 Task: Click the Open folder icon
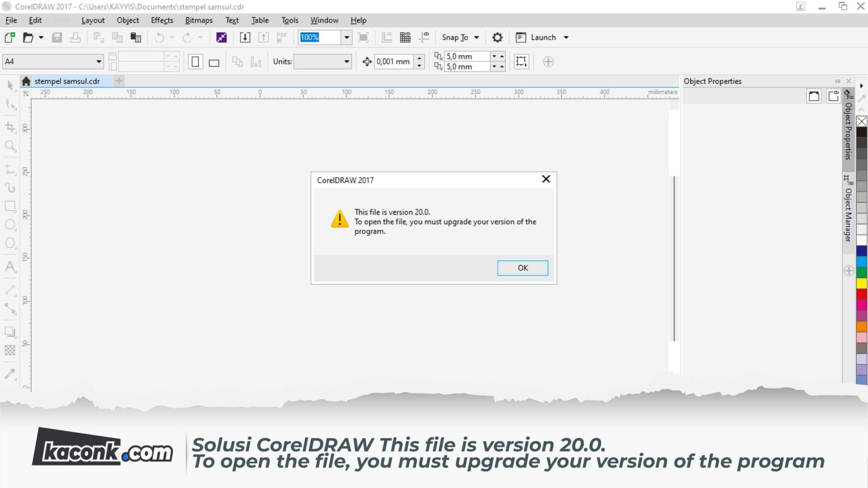point(28,37)
